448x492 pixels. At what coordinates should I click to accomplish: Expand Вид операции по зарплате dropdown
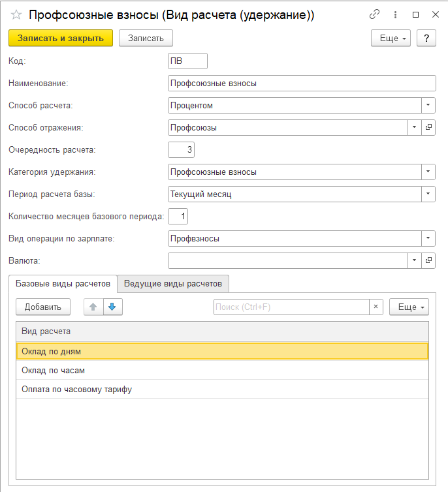click(x=428, y=238)
